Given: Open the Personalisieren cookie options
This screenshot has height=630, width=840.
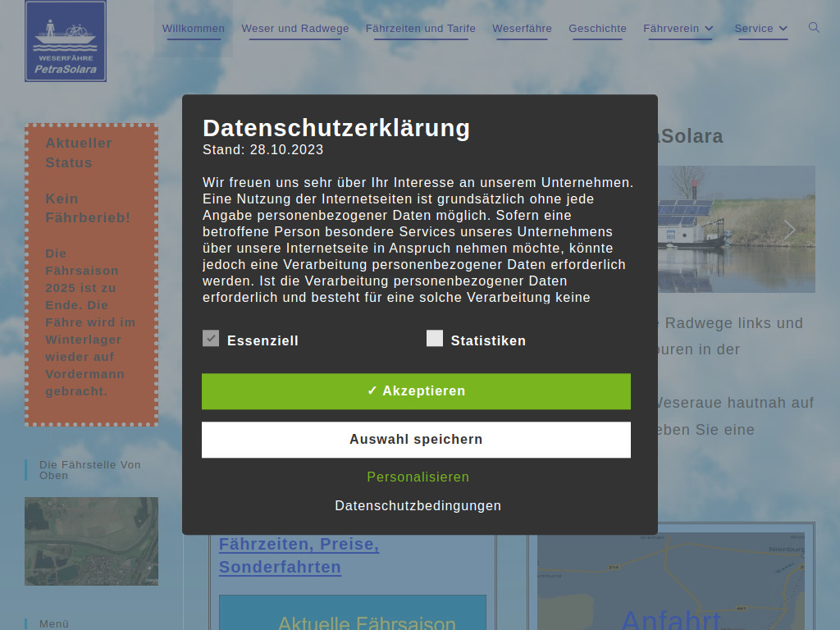Looking at the screenshot, I should pyautogui.click(x=418, y=477).
